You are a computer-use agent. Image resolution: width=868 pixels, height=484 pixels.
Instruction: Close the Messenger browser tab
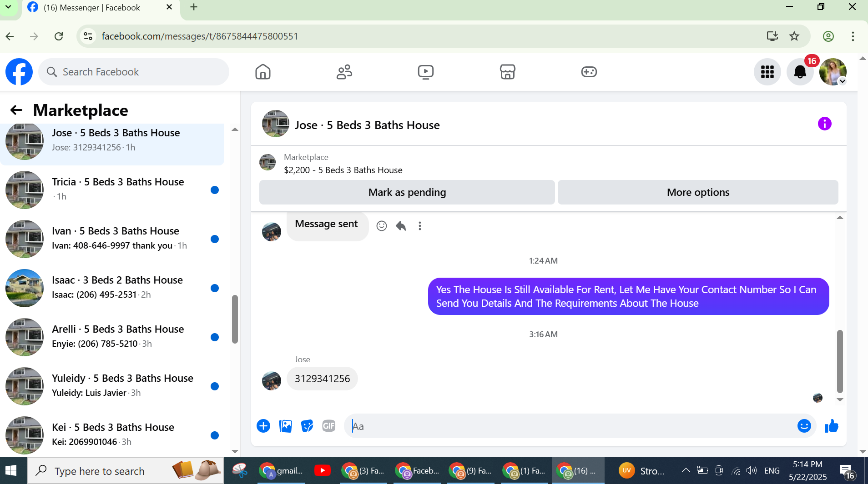pos(169,7)
